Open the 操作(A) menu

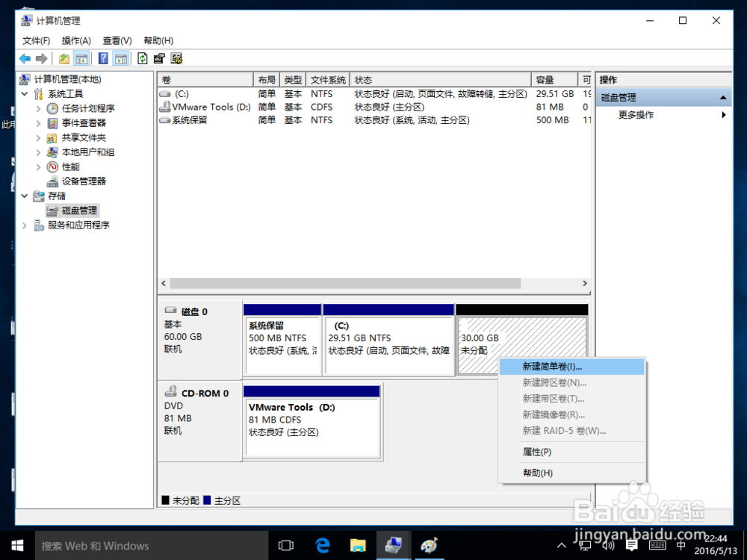(76, 40)
